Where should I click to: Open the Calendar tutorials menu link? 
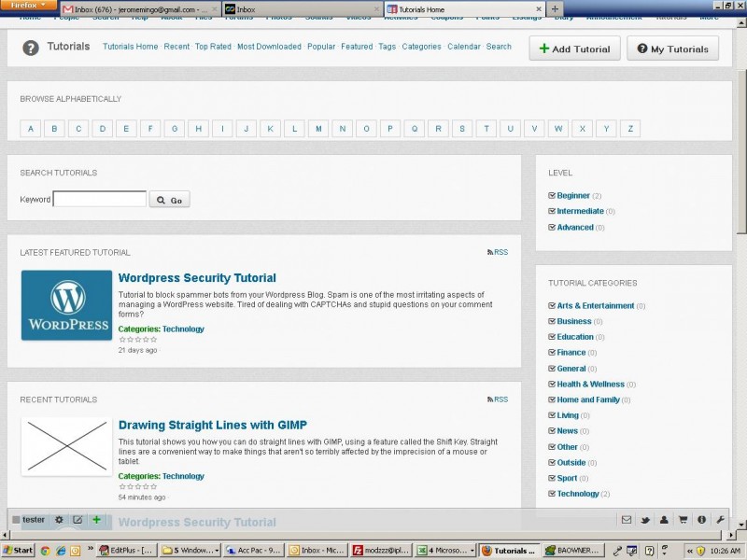463,47
